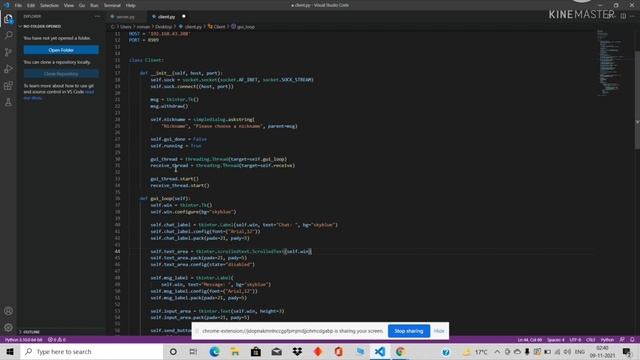Screen dimensions: 640x360
Task: Open the Mail app from the taskbar
Action: pos(277,351)
